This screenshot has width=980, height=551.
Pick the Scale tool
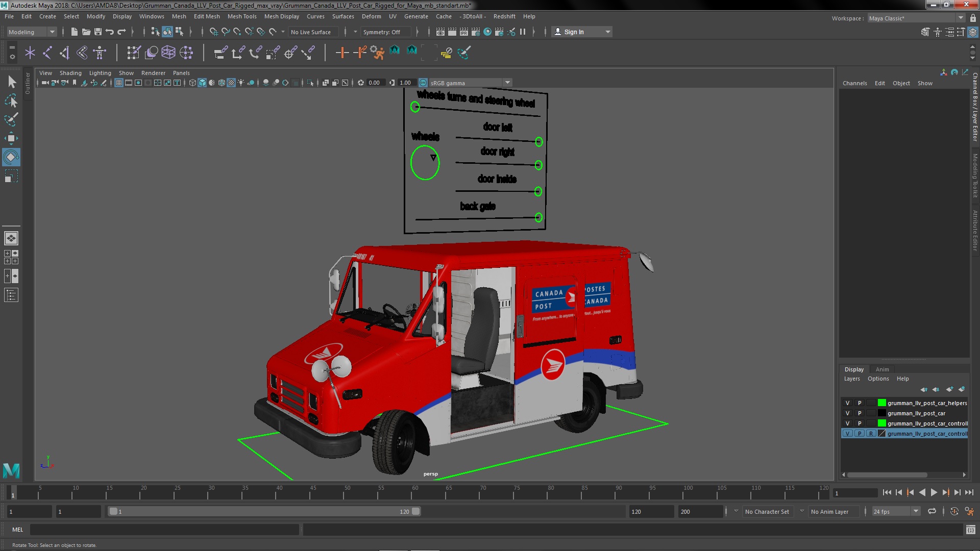(11, 177)
